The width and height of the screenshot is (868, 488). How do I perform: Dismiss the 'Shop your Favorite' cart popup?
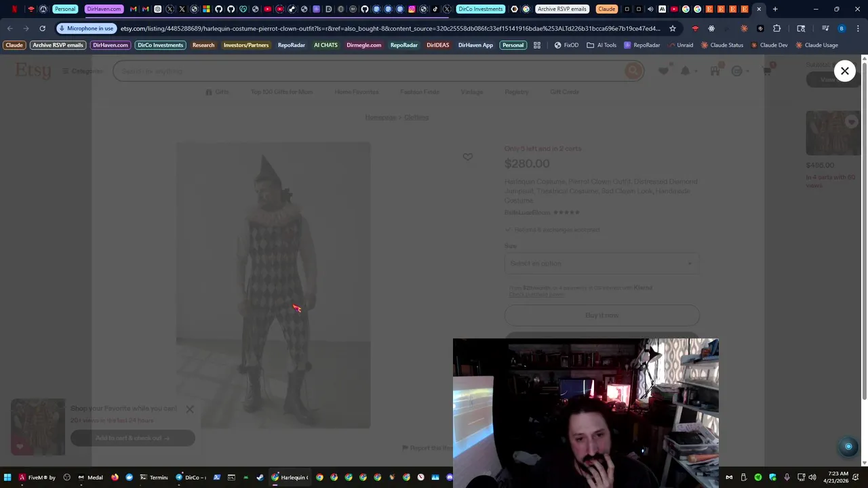[x=190, y=409]
